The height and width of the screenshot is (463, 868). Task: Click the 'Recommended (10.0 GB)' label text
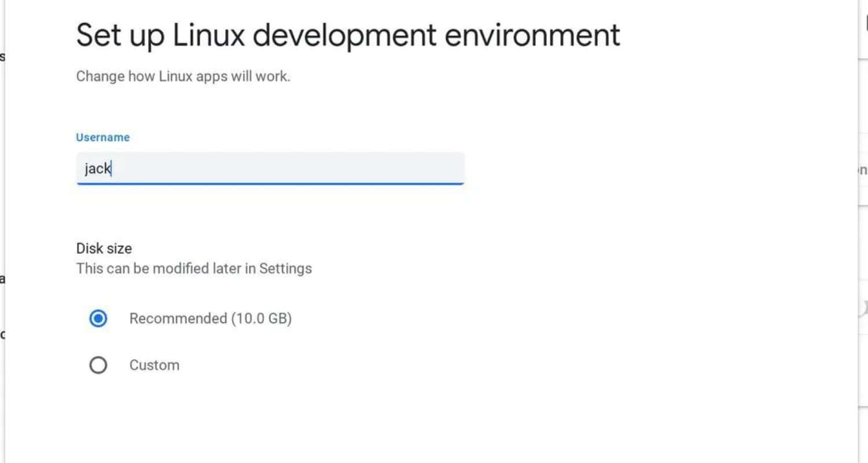(211, 318)
